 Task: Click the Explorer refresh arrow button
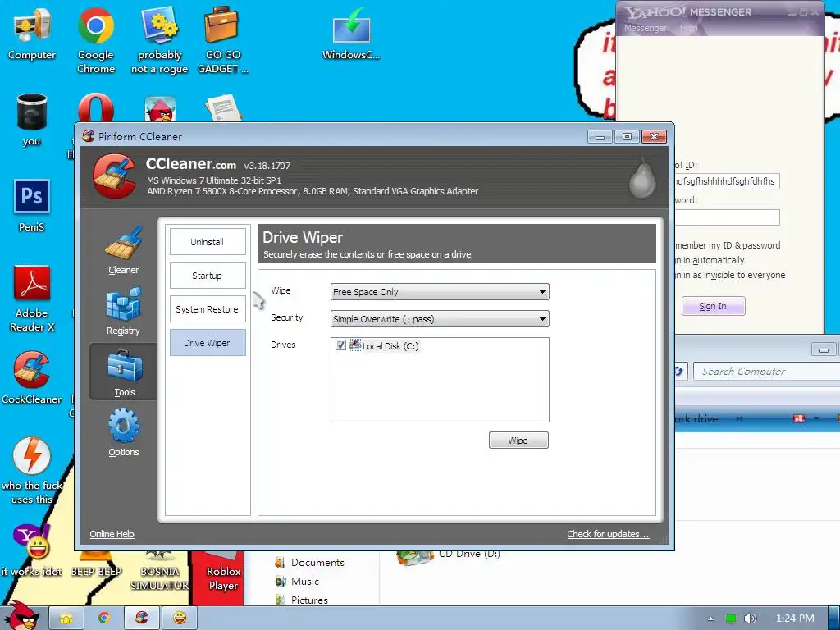678,372
